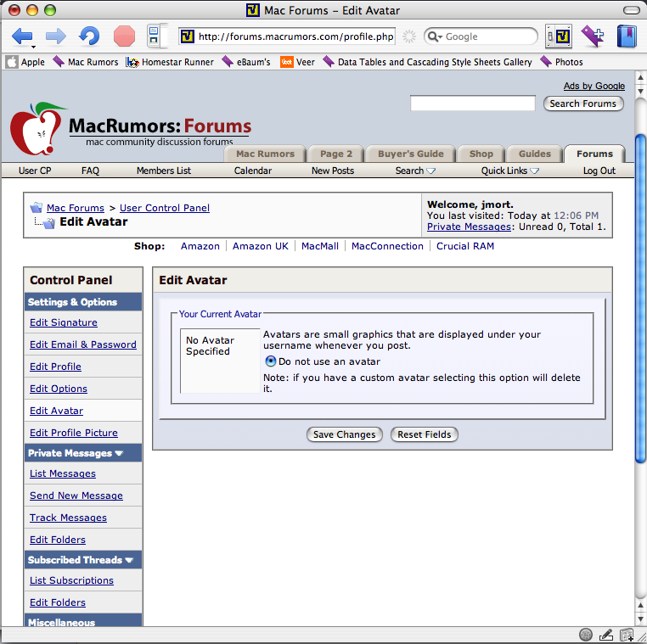Open the Private Messages link in welcome box

click(470, 227)
